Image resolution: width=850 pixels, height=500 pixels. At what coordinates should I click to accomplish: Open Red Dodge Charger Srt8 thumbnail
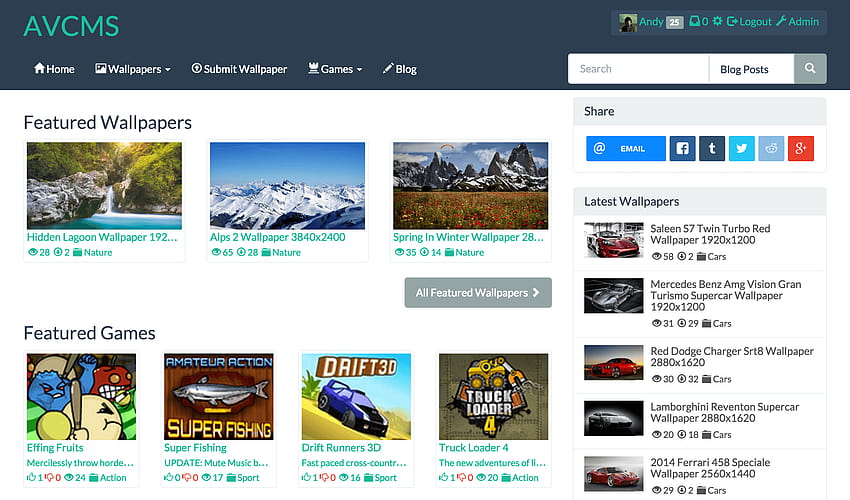[x=614, y=362]
